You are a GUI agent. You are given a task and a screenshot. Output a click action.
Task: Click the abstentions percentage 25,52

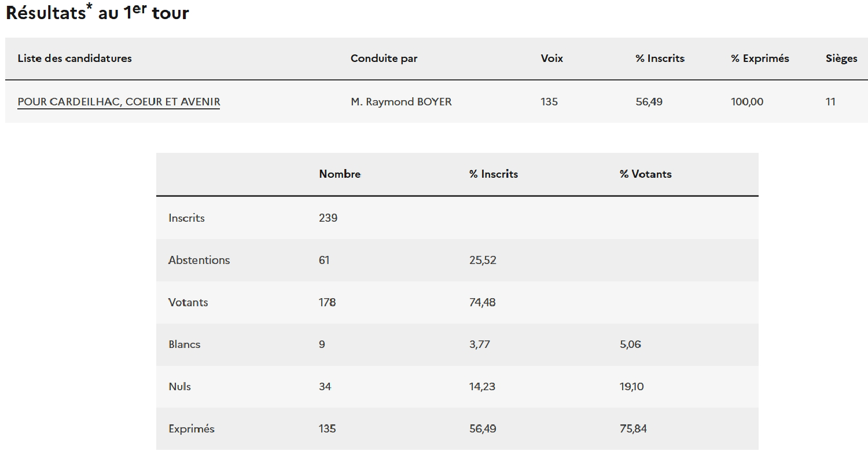tap(483, 261)
